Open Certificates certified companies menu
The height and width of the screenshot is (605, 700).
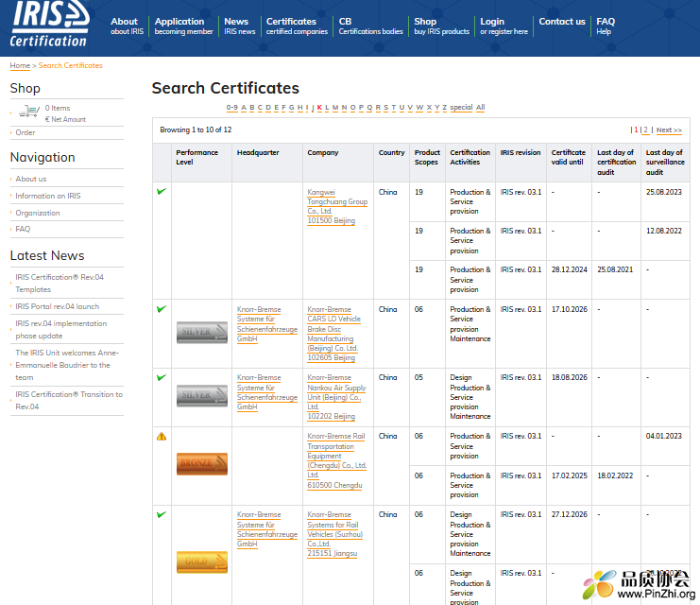(x=297, y=26)
